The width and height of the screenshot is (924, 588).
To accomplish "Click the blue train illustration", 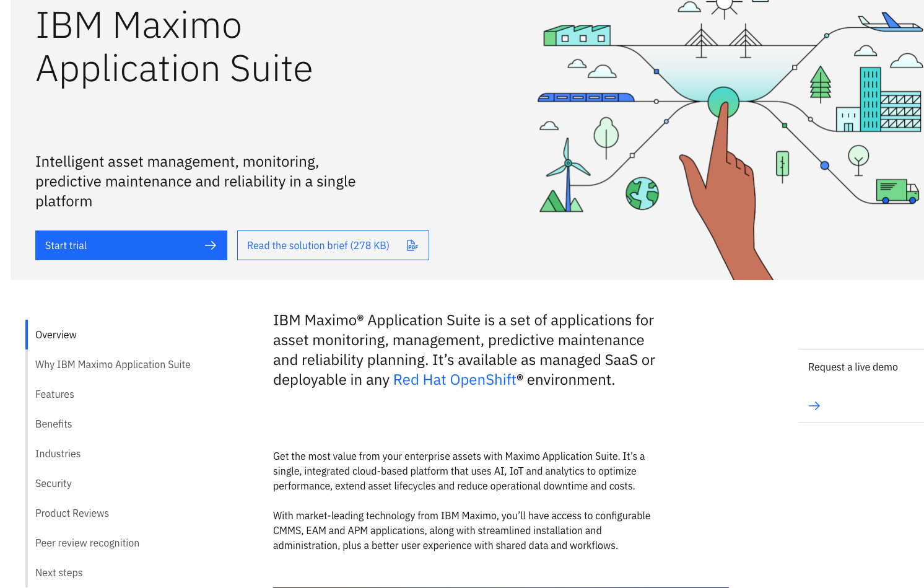I will tap(585, 97).
